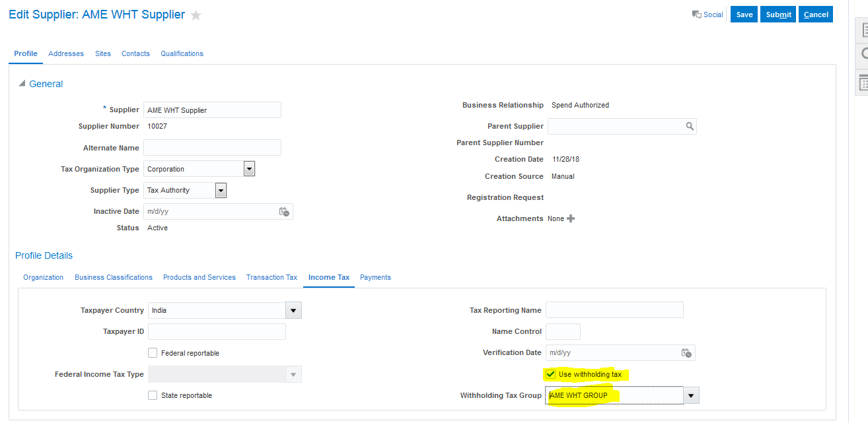
Task: Expand the Taxpayer Country dropdown
Action: pos(294,310)
